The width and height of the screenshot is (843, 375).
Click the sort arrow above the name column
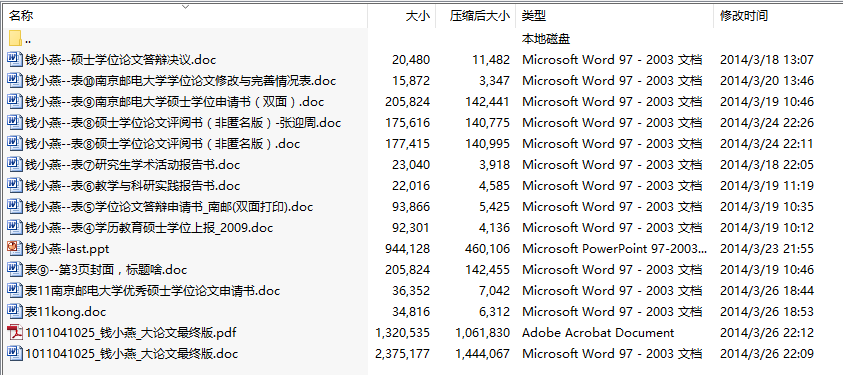(185, 7)
